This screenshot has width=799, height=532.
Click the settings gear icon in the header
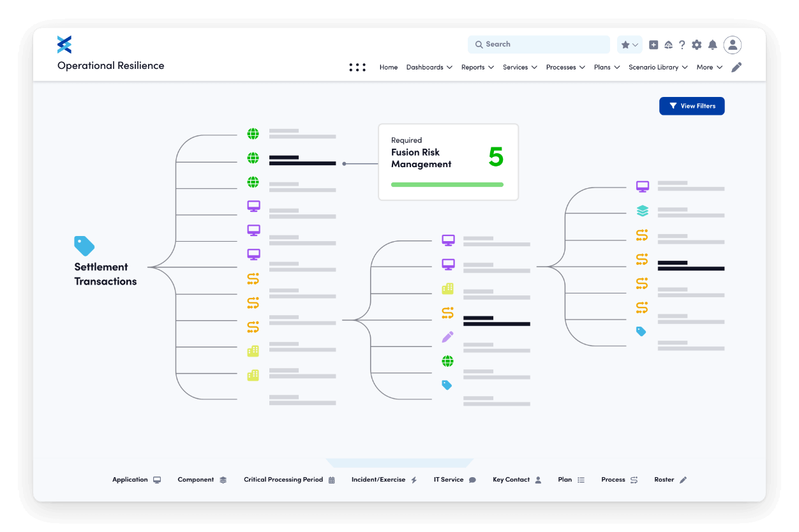pos(697,45)
